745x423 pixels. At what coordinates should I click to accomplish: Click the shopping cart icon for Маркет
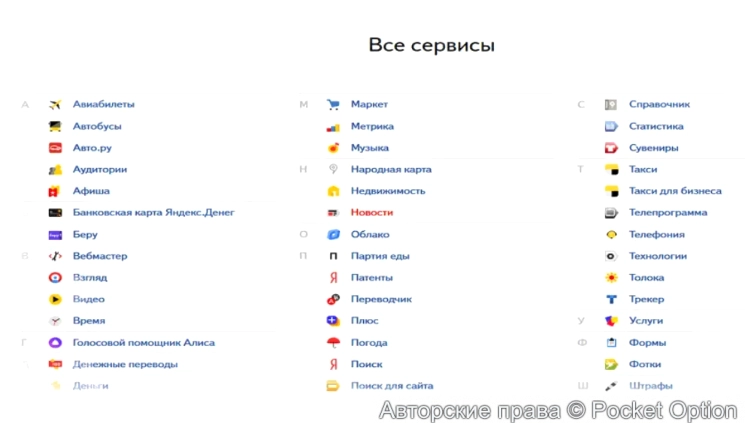[333, 104]
